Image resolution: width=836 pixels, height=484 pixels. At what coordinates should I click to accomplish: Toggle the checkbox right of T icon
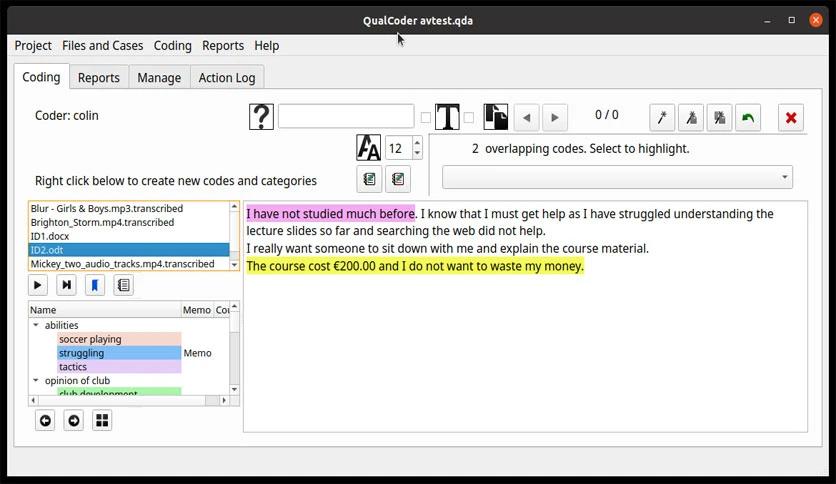(469, 118)
